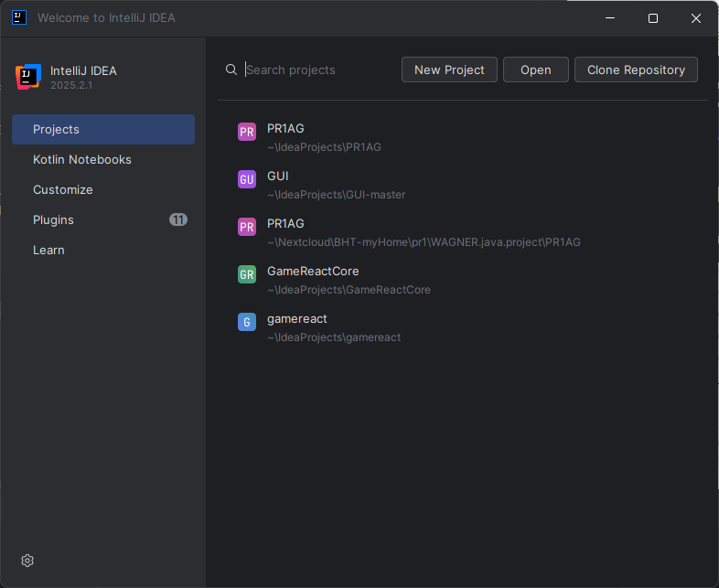Select the Projects sidebar tab

pos(102,130)
